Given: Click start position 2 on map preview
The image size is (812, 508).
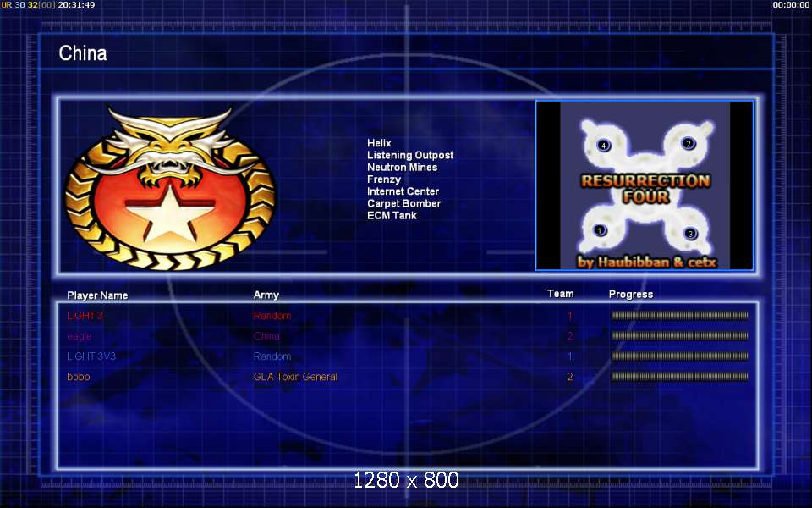Looking at the screenshot, I should (x=688, y=143).
